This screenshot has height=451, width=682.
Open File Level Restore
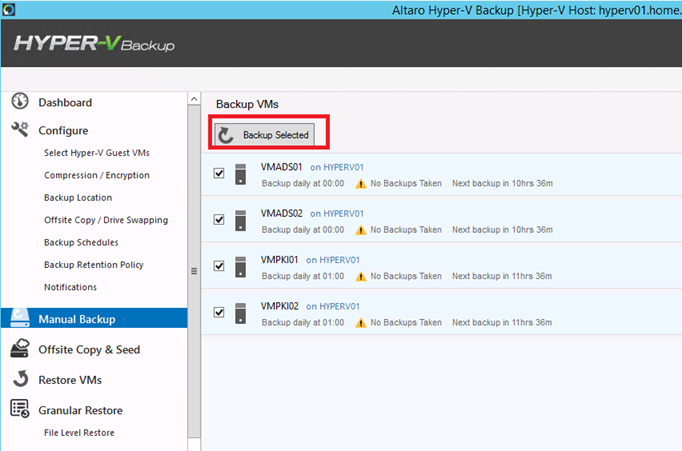pyautogui.click(x=79, y=433)
